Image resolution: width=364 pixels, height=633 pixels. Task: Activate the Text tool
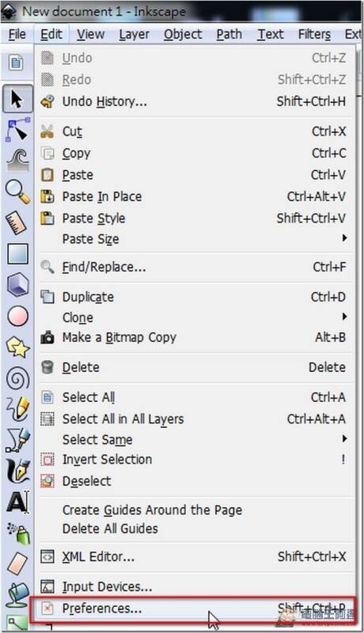(x=17, y=502)
